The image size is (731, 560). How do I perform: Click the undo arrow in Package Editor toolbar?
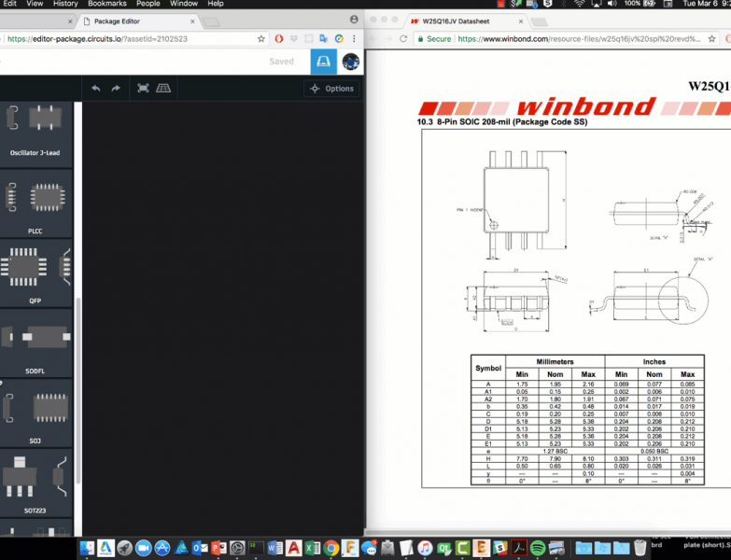coord(95,88)
